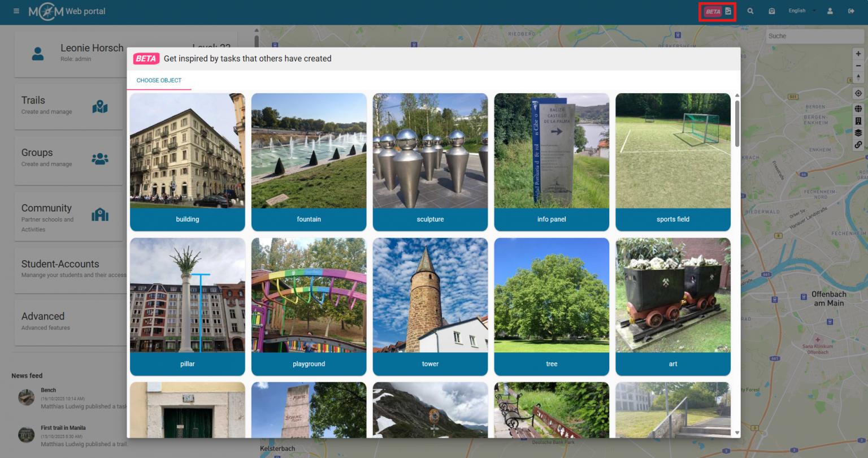
Task: Open Student-Accounts management panel
Action: coord(68,268)
